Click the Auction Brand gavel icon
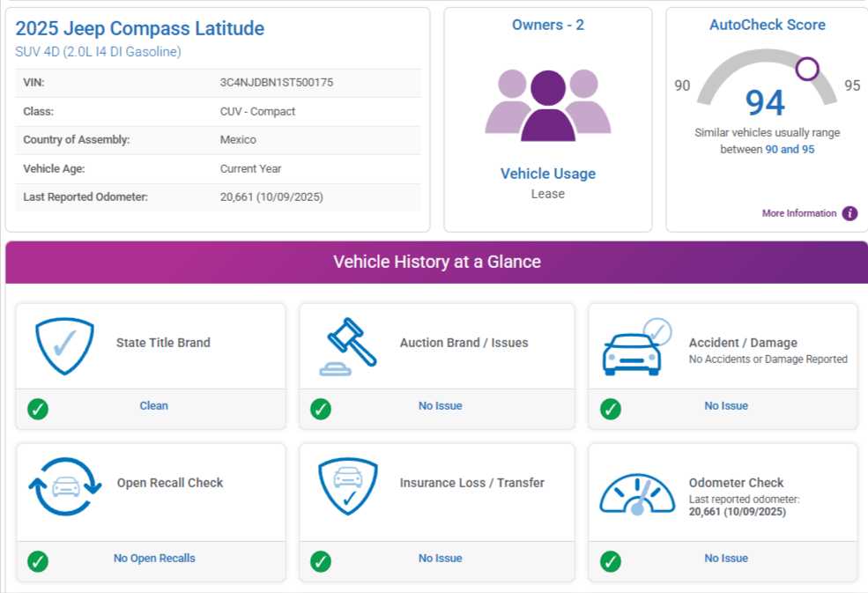Viewport: 868px width, 593px height. pyautogui.click(x=347, y=345)
